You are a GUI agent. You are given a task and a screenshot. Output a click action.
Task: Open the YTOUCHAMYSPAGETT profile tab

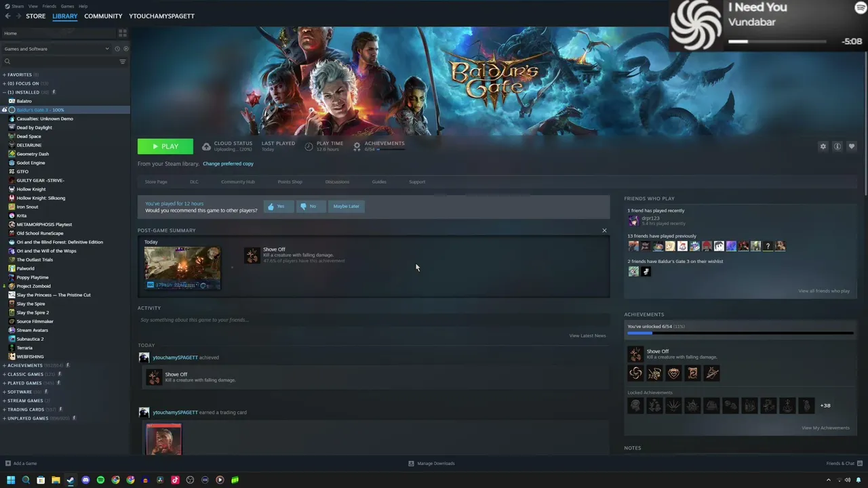point(161,16)
